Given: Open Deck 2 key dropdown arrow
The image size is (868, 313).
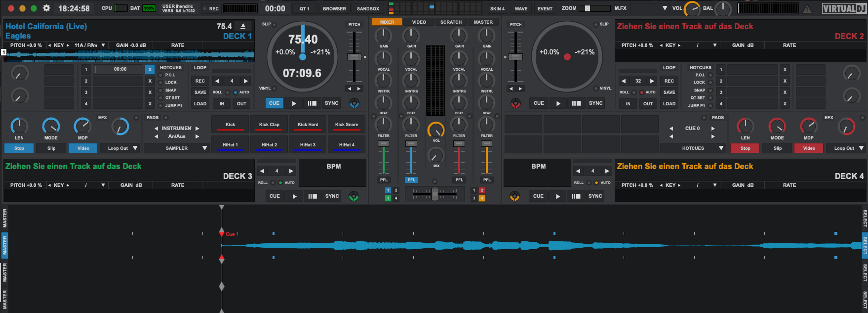Looking at the screenshot, I should point(715,45).
